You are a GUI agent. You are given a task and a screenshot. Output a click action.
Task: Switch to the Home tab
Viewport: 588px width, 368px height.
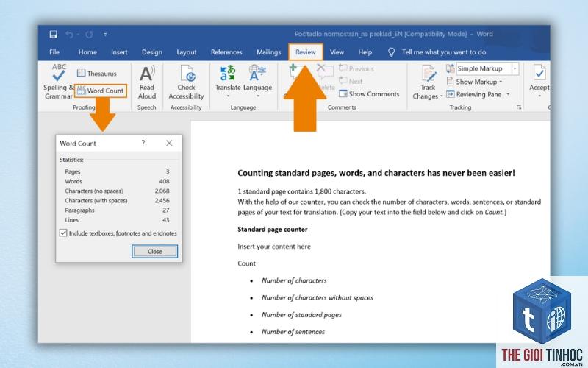(x=87, y=52)
